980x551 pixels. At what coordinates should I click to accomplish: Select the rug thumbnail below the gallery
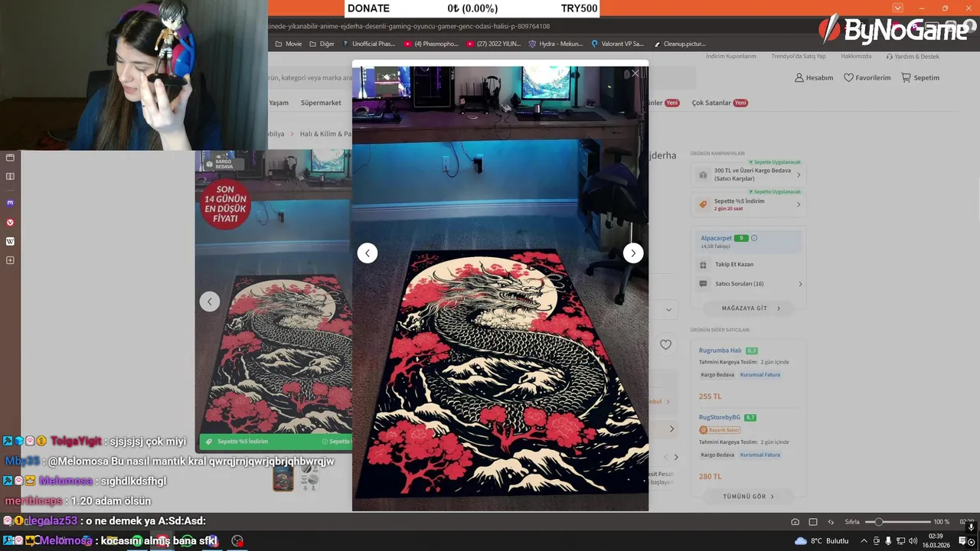coord(283,478)
